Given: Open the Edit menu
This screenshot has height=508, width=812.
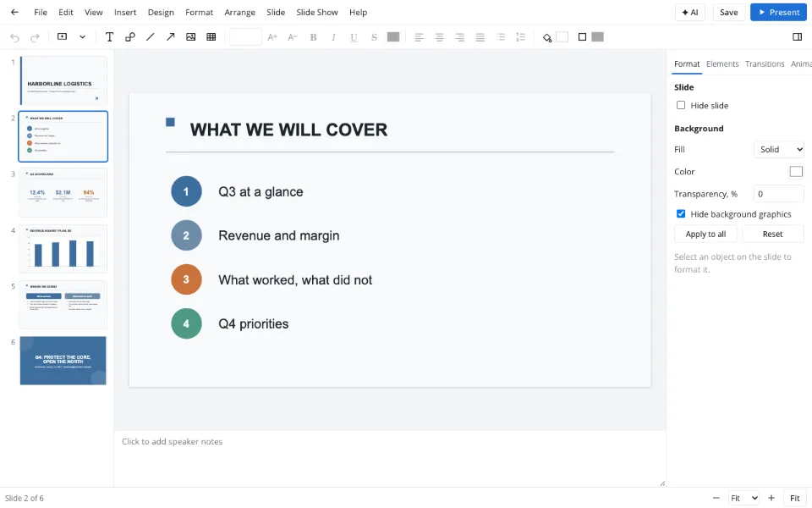Looking at the screenshot, I should [66, 12].
